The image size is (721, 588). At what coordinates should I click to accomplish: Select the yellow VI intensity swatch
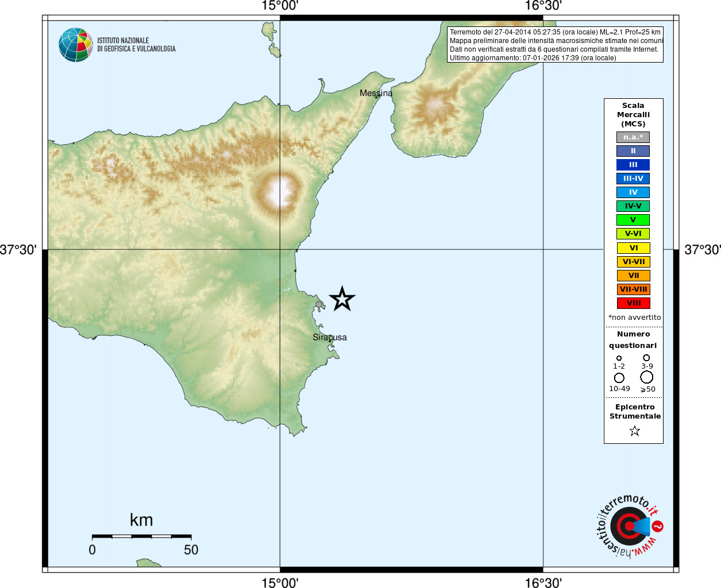click(634, 248)
